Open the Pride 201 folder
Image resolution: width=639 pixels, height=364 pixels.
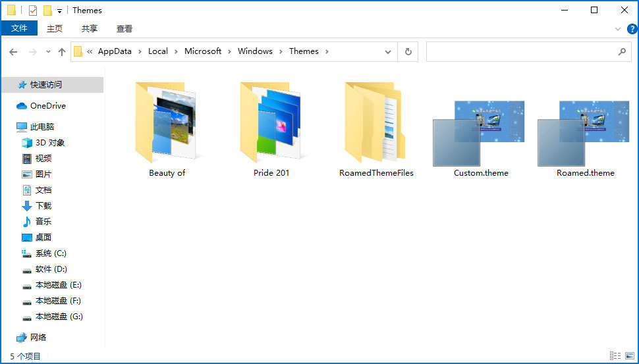[x=271, y=124]
